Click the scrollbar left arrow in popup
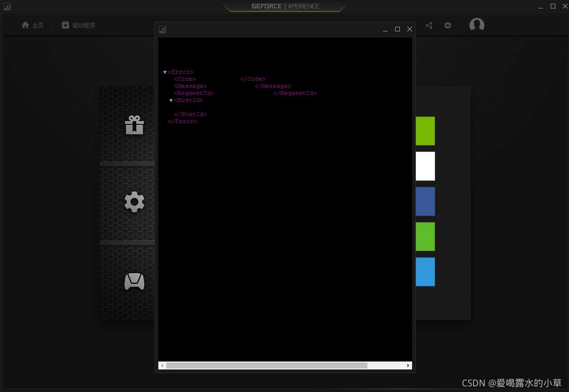This screenshot has width=569, height=392. click(x=162, y=365)
